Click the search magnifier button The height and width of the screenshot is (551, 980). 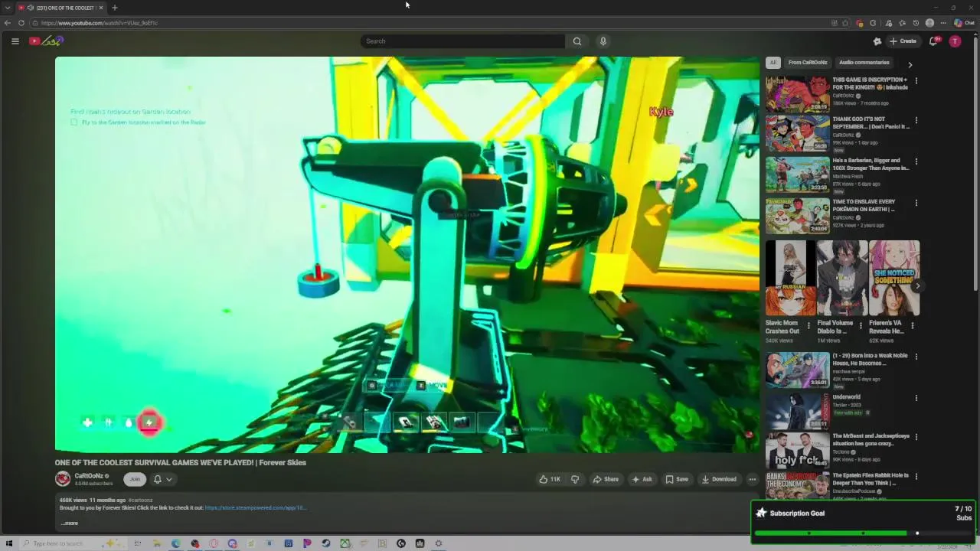pos(577,41)
